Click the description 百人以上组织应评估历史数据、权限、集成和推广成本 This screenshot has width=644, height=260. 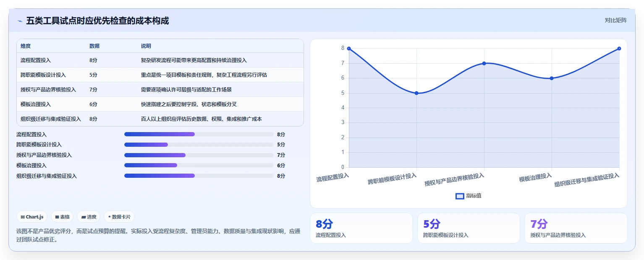(202, 119)
